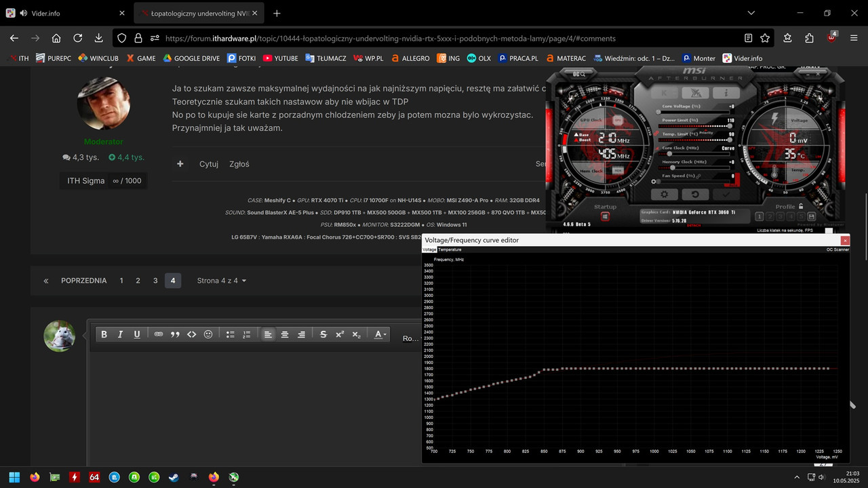Viewport: 868px width, 488px height.
Task: Insert a quote block in the editor
Action: (x=175, y=334)
